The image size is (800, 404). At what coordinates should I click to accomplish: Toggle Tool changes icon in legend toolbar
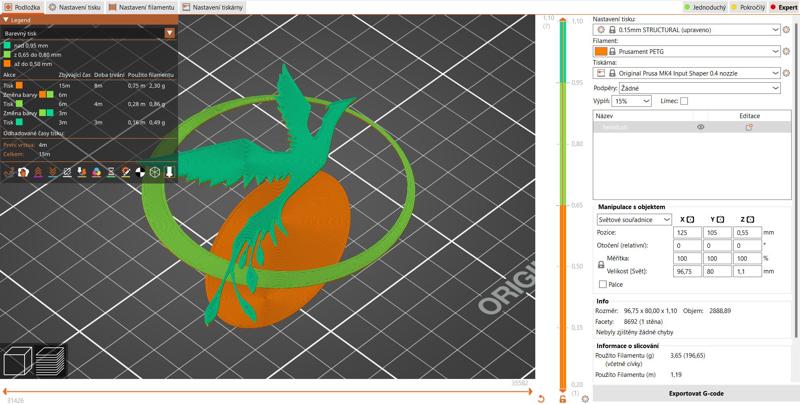[x=81, y=172]
